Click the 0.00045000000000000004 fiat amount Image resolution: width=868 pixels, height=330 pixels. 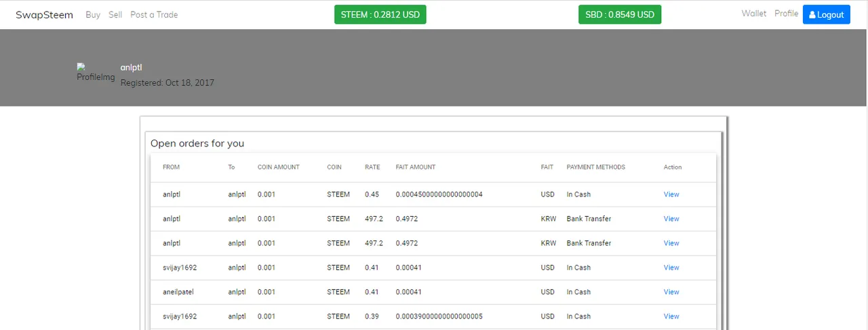coord(439,194)
